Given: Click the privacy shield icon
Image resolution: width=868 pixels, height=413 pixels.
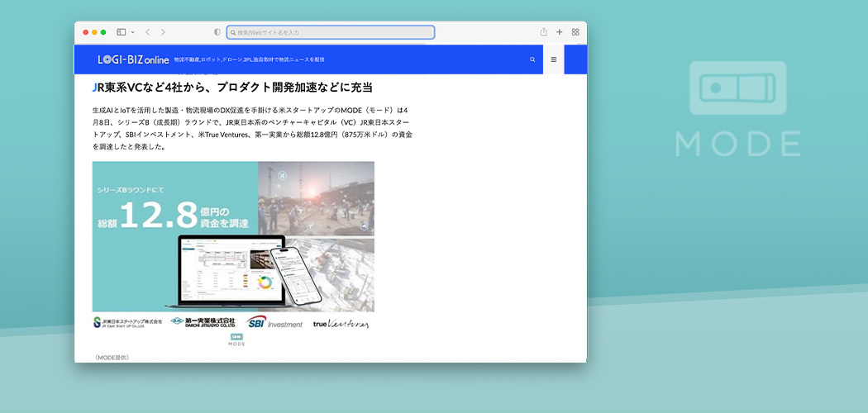Looking at the screenshot, I should tap(217, 32).
